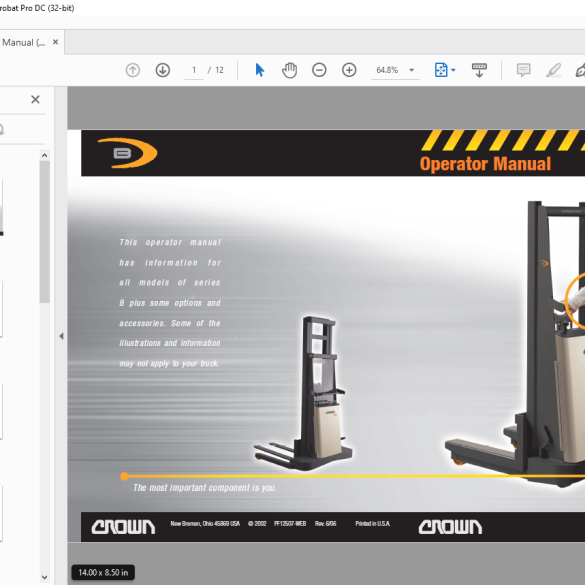Click the 'Printed in U.S.A.' text

coord(373,523)
